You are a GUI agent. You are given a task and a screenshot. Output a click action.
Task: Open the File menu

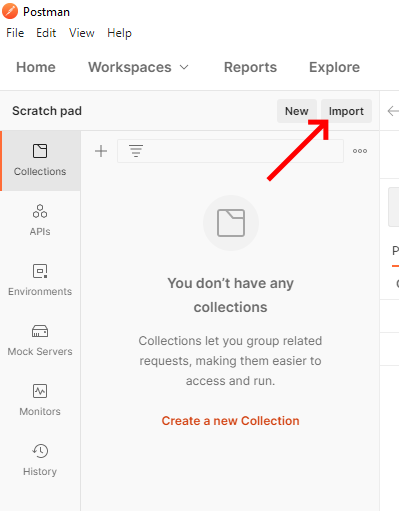pyautogui.click(x=15, y=33)
